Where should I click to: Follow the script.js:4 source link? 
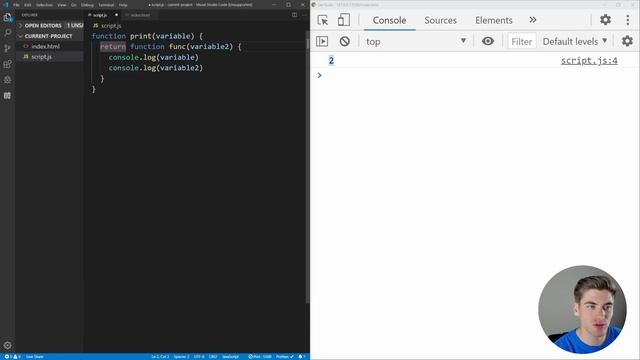[x=589, y=61]
